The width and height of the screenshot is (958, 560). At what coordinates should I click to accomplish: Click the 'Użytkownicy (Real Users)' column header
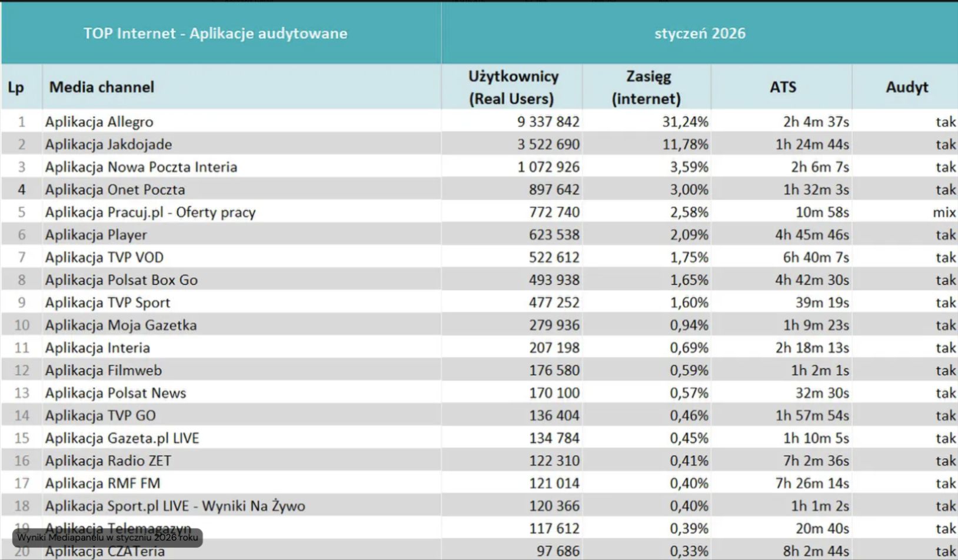click(511, 86)
